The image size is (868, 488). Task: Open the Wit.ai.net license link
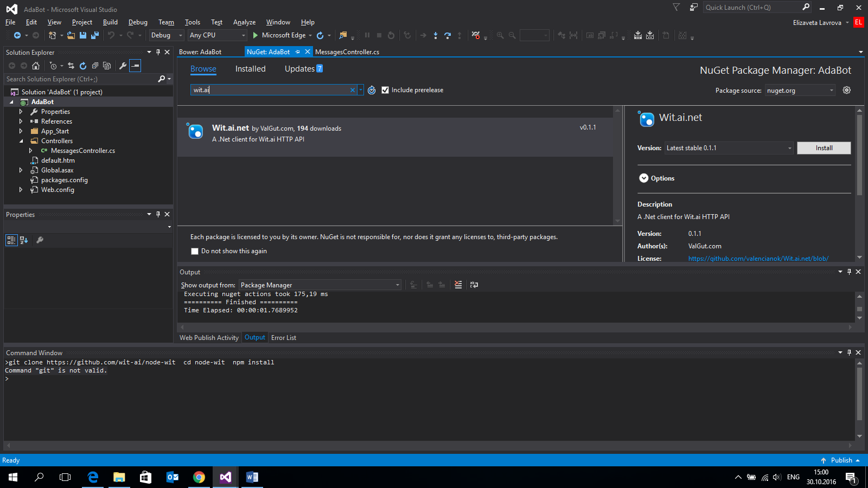pos(758,259)
